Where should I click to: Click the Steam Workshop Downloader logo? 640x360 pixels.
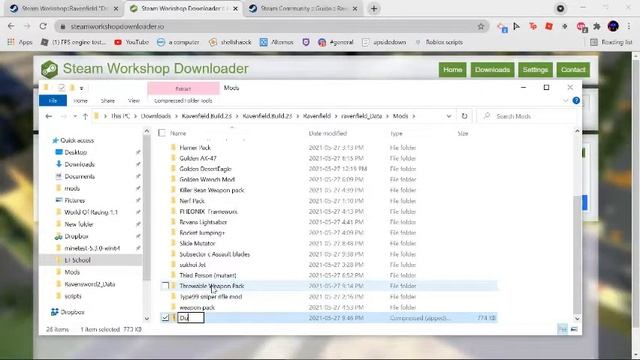click(49, 69)
